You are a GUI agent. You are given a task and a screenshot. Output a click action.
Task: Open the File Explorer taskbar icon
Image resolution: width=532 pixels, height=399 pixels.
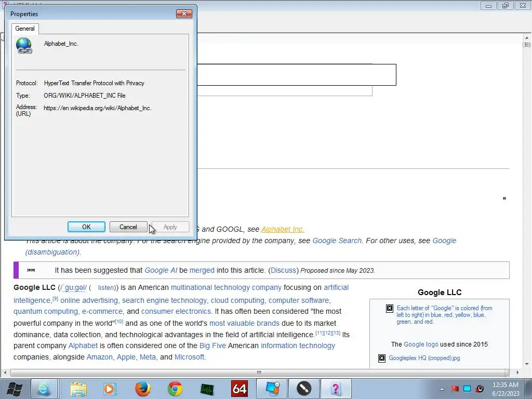79,389
